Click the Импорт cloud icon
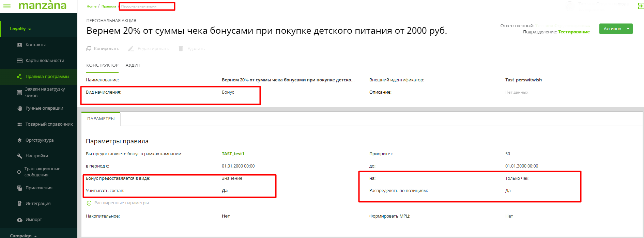Image resolution: width=644 pixels, height=238 pixels. 19,220
